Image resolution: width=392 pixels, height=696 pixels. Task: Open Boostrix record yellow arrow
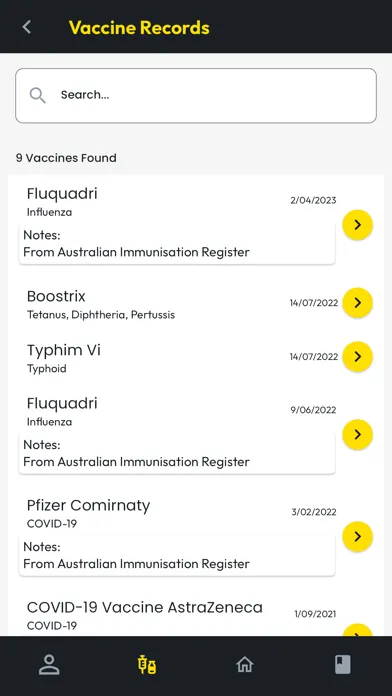click(x=357, y=303)
